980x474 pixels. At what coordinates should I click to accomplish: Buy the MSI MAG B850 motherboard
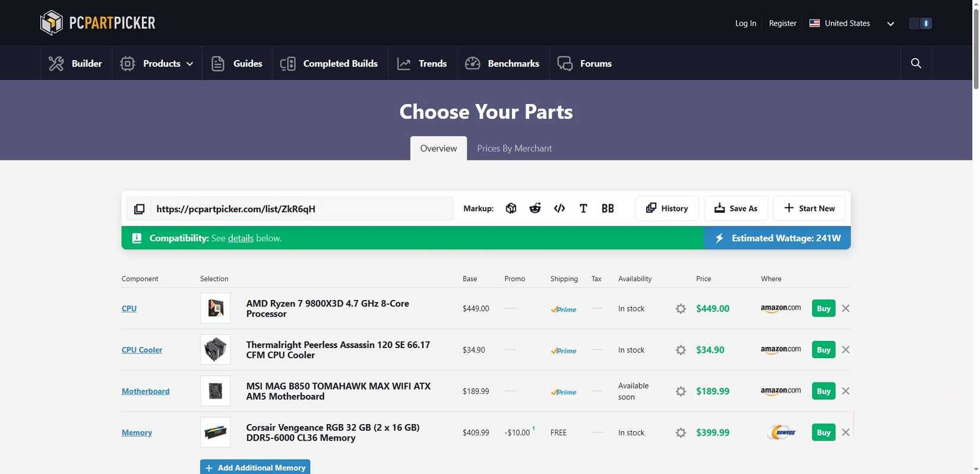823,391
